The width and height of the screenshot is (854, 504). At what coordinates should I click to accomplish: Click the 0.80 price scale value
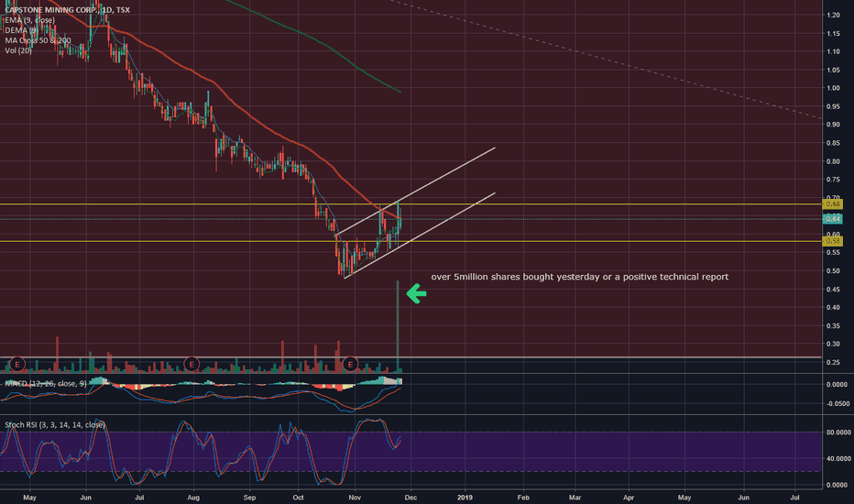tap(833, 161)
